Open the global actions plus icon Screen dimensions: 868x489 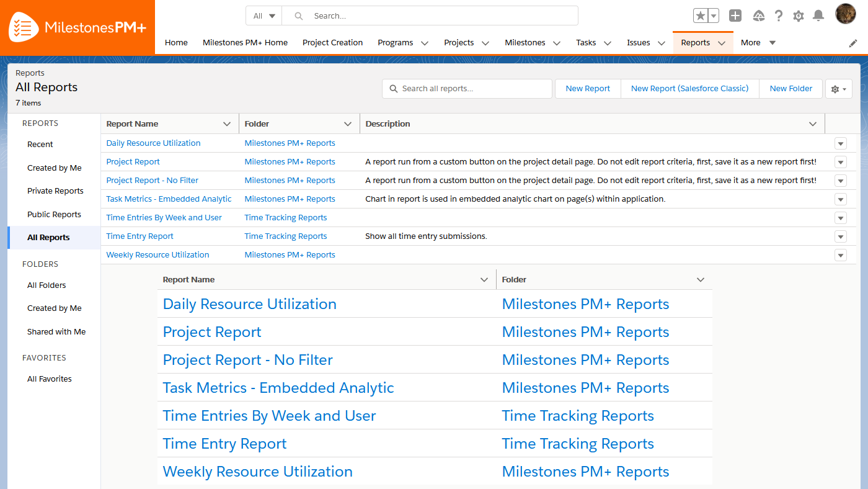735,16
